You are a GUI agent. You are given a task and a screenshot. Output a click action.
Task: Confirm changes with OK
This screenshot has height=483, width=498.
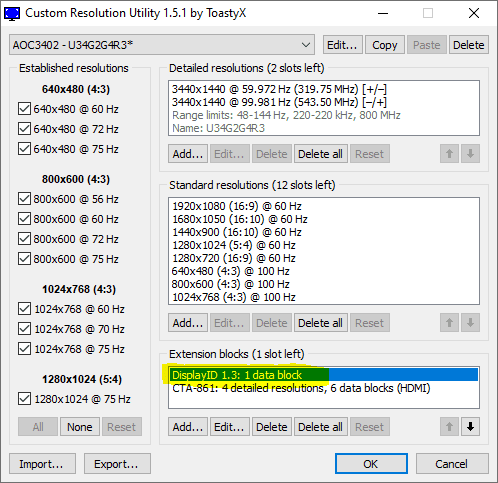pyautogui.click(x=371, y=463)
